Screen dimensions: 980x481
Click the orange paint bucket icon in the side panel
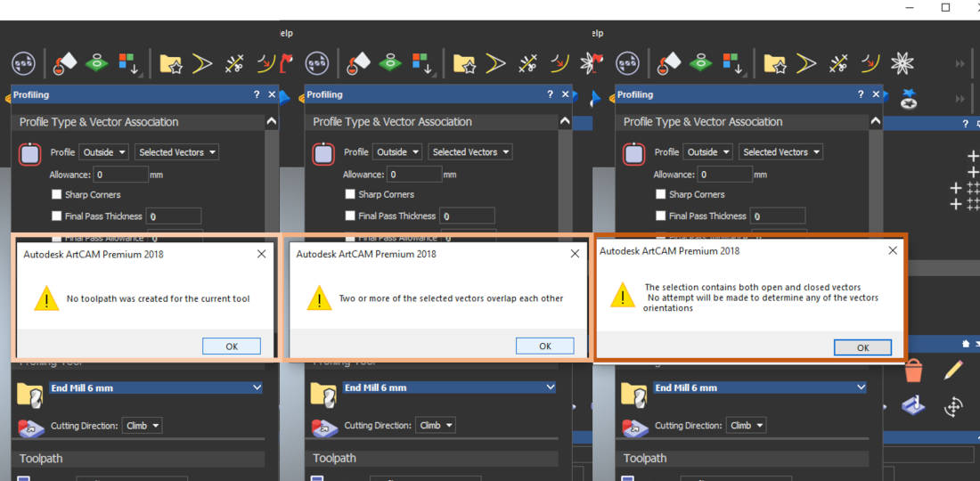[913, 371]
